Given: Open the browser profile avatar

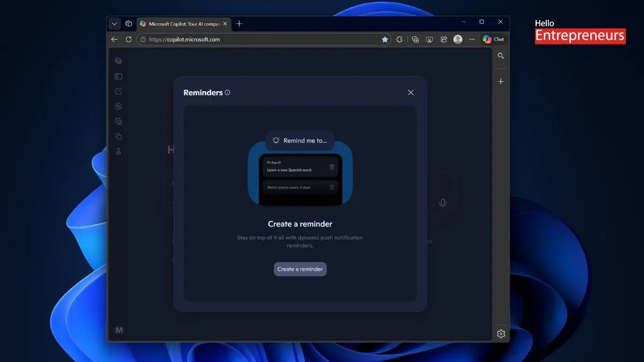Looking at the screenshot, I should tap(458, 39).
